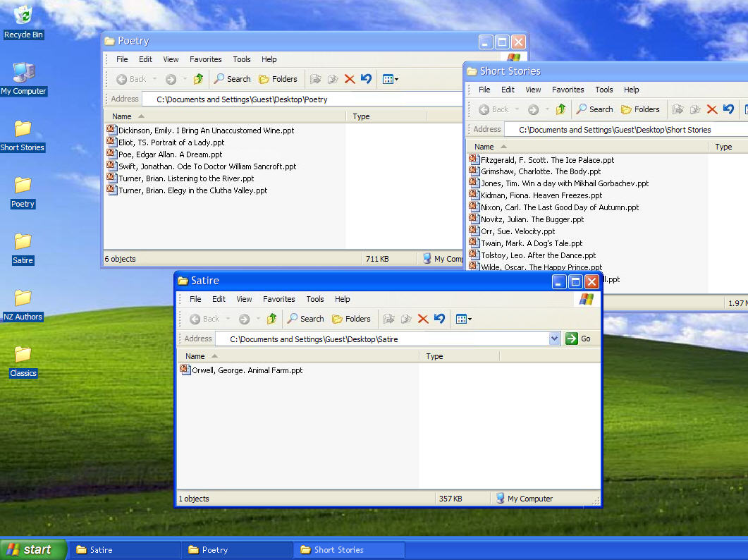Click the Delete icon in Satire toolbar
This screenshot has height=560, width=748.
point(423,319)
